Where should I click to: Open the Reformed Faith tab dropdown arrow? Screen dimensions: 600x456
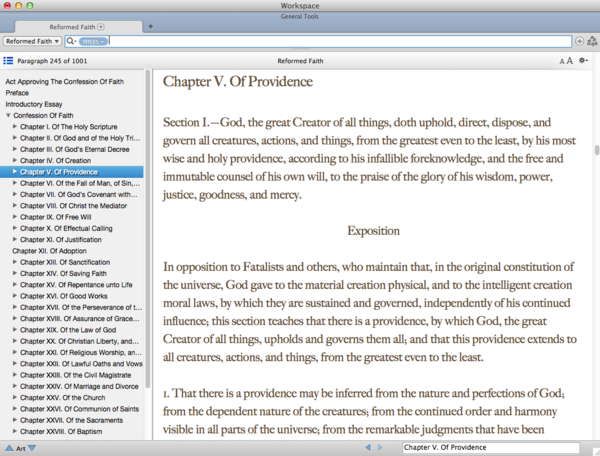coord(101,27)
